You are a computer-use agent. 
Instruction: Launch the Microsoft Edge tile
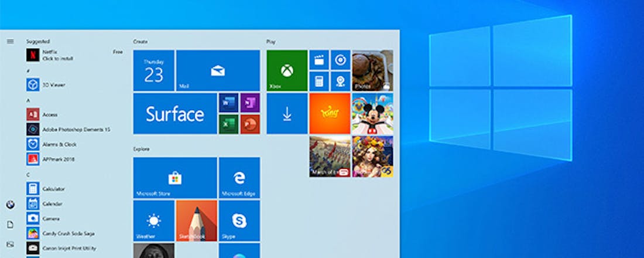pos(239,177)
